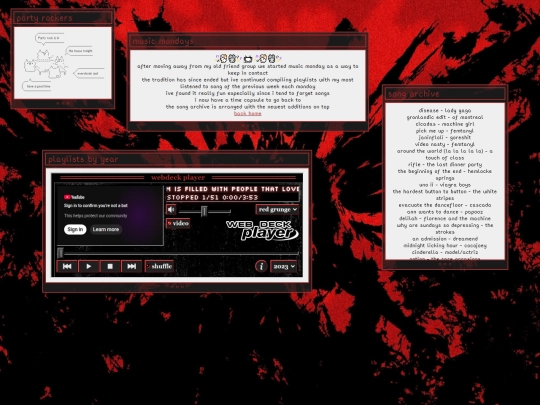Toggle the video display button

point(178,224)
